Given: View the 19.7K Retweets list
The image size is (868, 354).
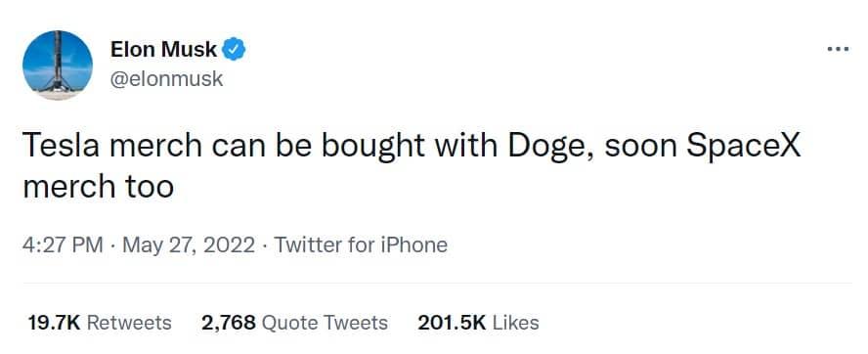Looking at the screenshot, I should click(100, 323).
